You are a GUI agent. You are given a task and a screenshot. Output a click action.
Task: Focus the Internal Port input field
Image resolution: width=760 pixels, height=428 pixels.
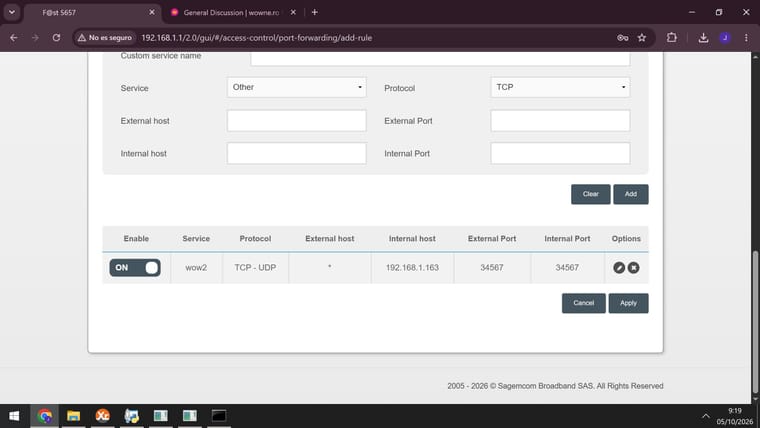[560, 153]
